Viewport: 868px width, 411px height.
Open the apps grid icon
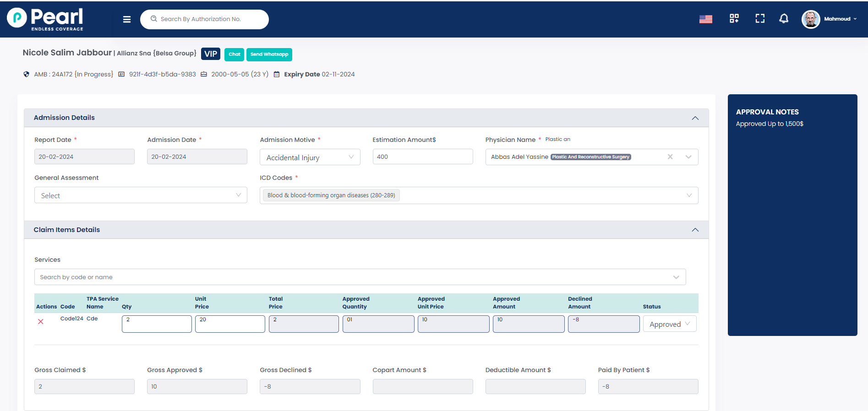click(734, 18)
